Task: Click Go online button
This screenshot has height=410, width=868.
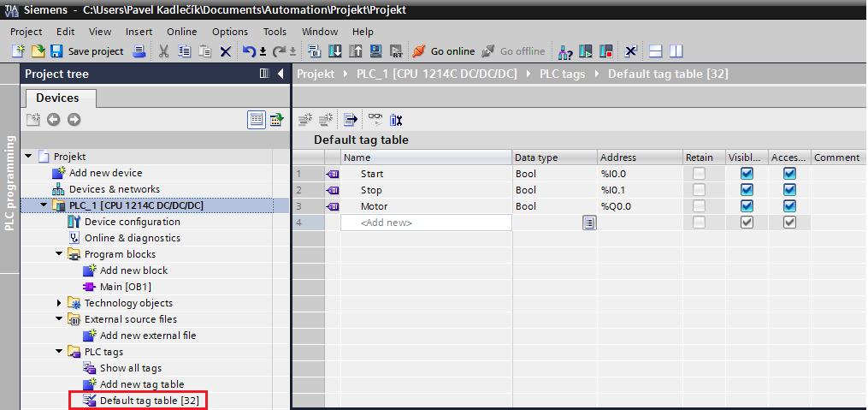Action: tap(444, 51)
